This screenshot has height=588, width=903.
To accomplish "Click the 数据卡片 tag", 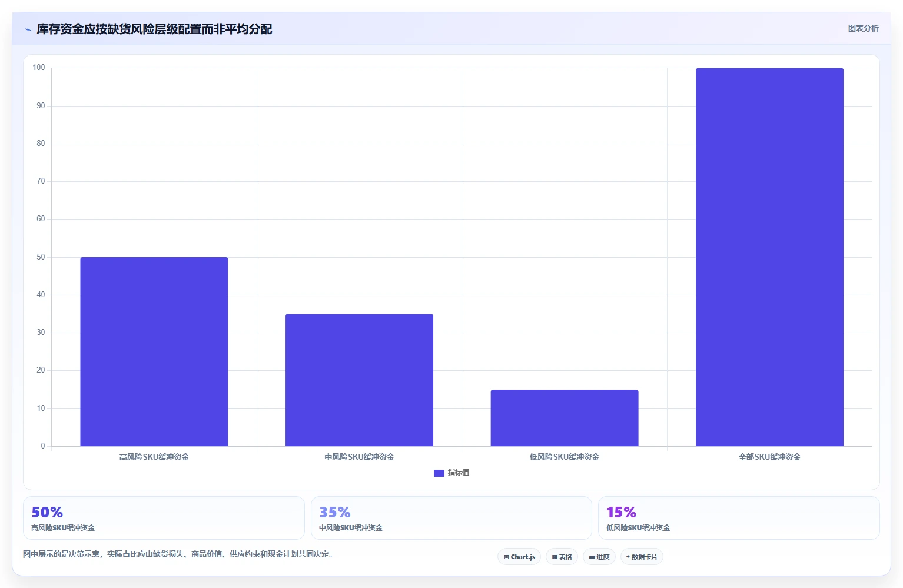I will [x=642, y=557].
